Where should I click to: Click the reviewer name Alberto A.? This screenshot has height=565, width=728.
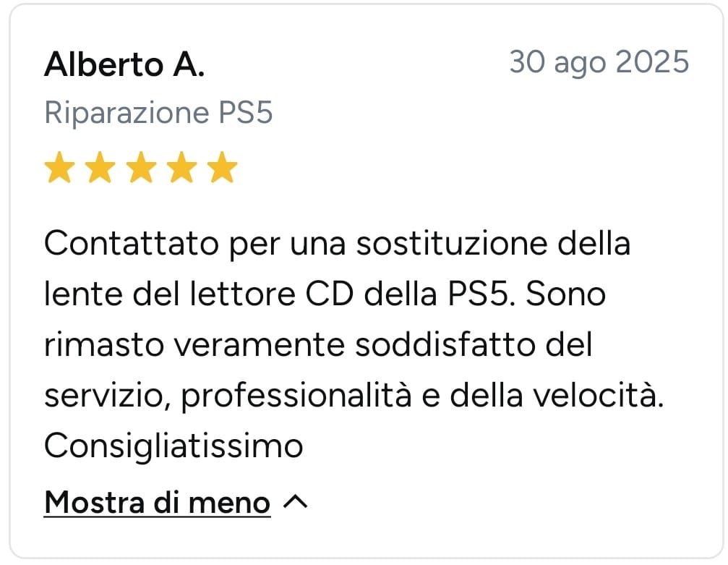pos(124,64)
